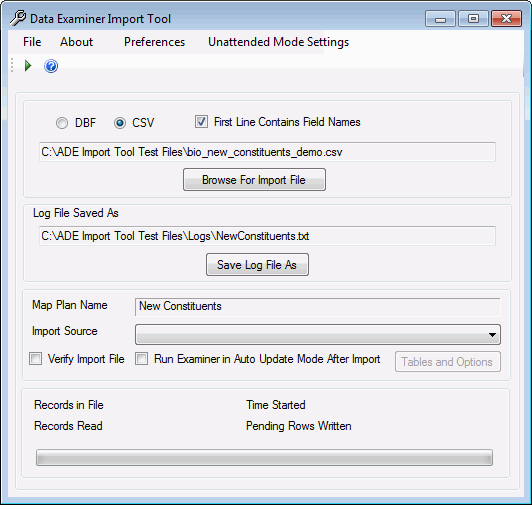The image size is (532, 505).
Task: Expand the Import Source dropdown arrow
Action: point(492,335)
